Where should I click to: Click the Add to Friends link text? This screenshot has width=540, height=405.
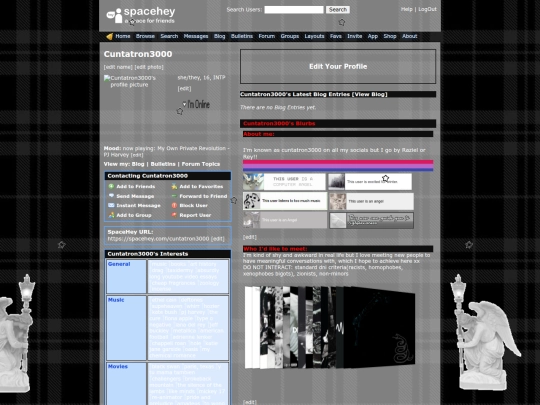(x=136, y=187)
